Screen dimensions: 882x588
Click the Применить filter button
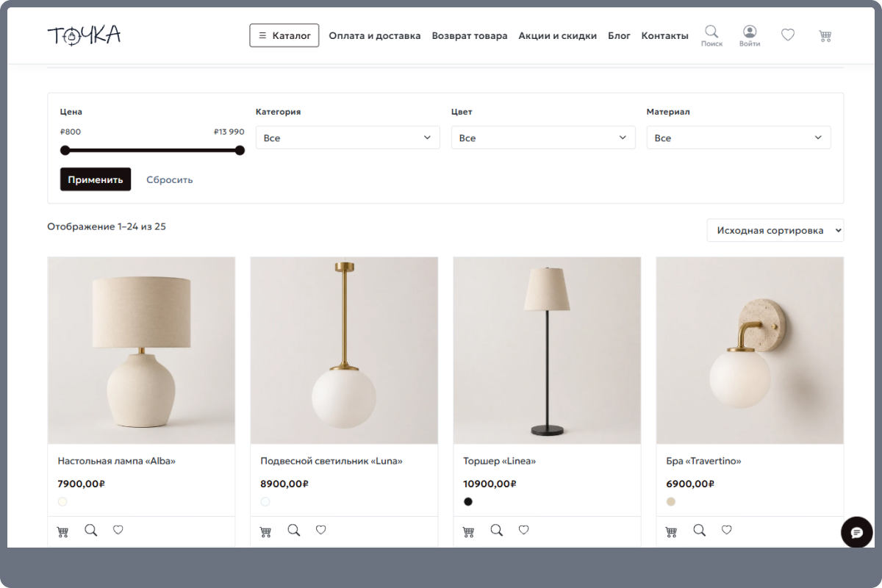96,179
